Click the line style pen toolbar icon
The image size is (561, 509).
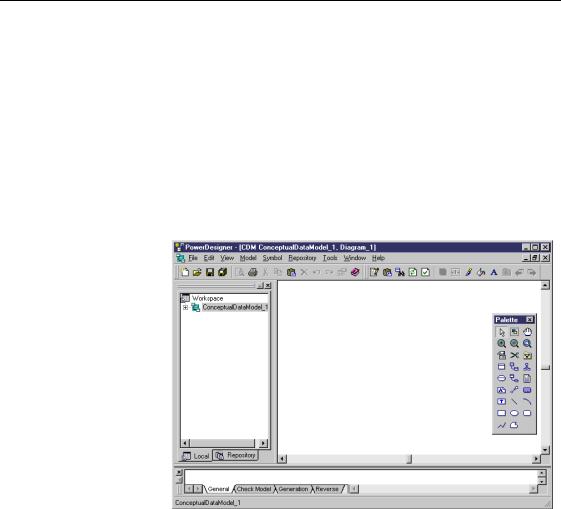tap(468, 272)
